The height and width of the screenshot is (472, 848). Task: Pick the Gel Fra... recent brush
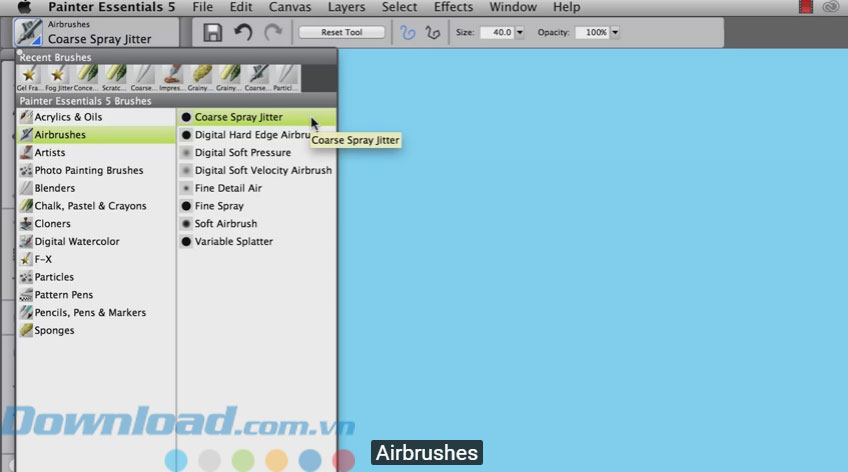tap(29, 78)
